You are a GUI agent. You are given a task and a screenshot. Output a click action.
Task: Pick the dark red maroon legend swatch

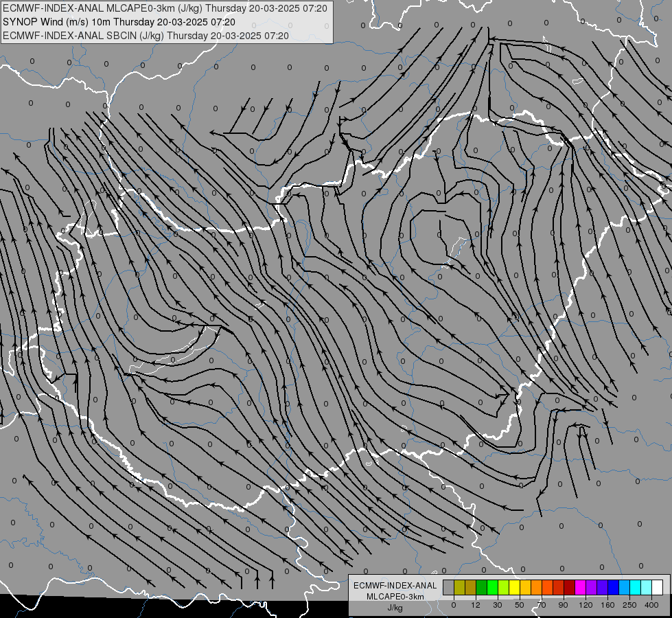[x=569, y=587]
